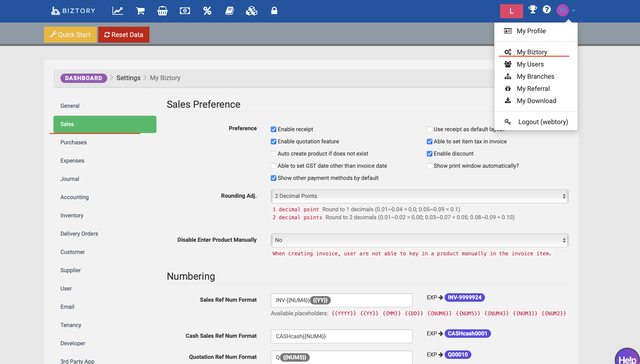Click Cash Sales Ref Num Format field
The width and height of the screenshot is (640, 364).
coord(342,336)
